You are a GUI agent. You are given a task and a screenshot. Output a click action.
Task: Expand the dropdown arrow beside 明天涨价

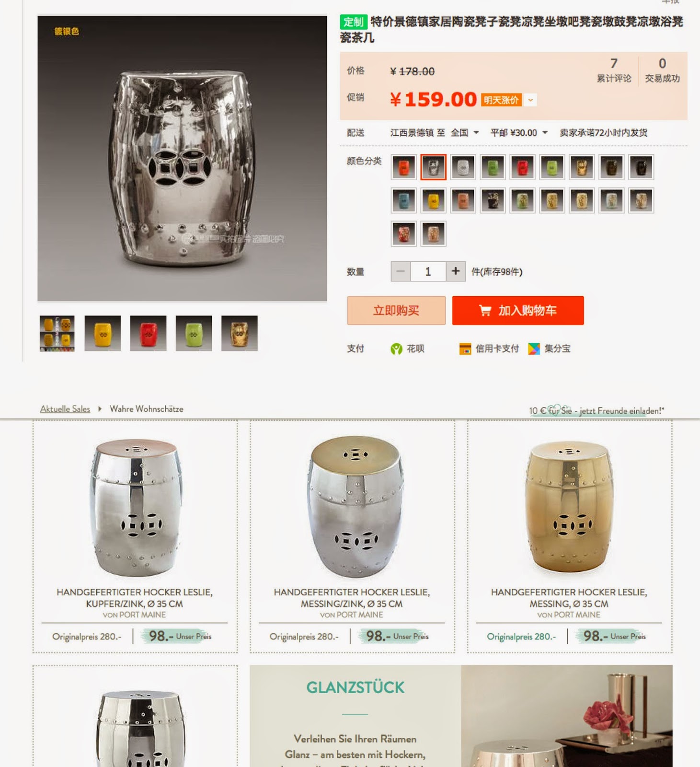530,100
